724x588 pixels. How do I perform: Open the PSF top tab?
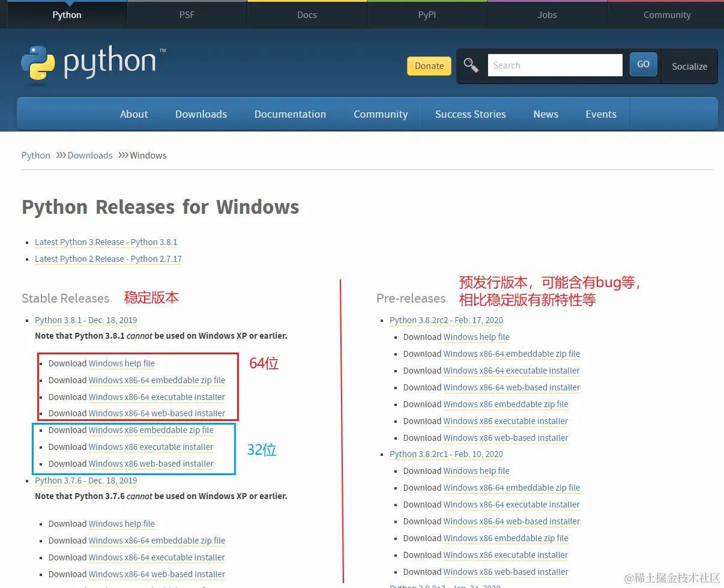pyautogui.click(x=187, y=14)
